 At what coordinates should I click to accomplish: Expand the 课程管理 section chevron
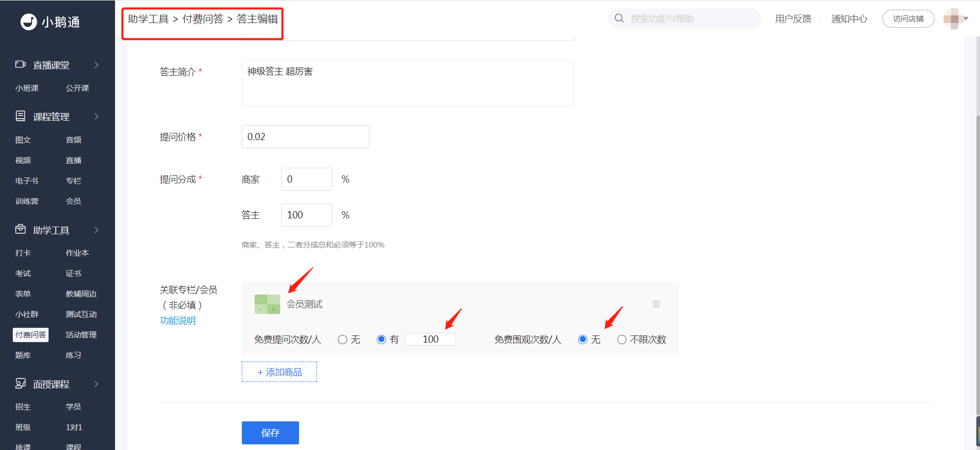(x=96, y=117)
